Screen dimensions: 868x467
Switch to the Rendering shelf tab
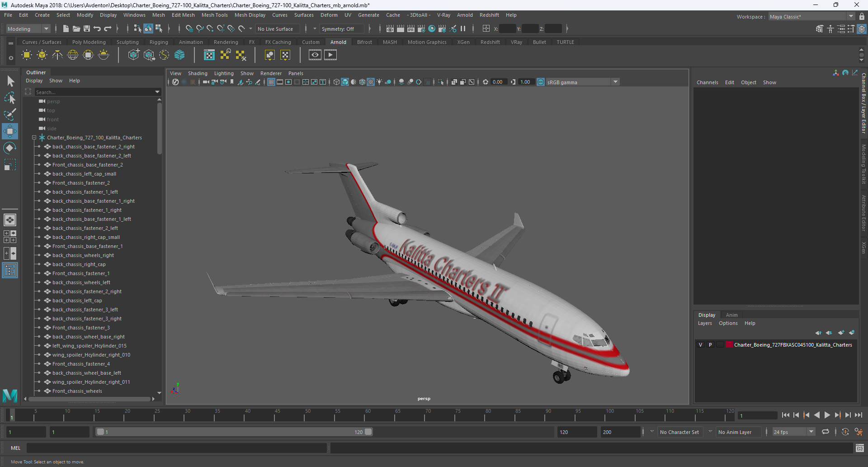point(226,42)
